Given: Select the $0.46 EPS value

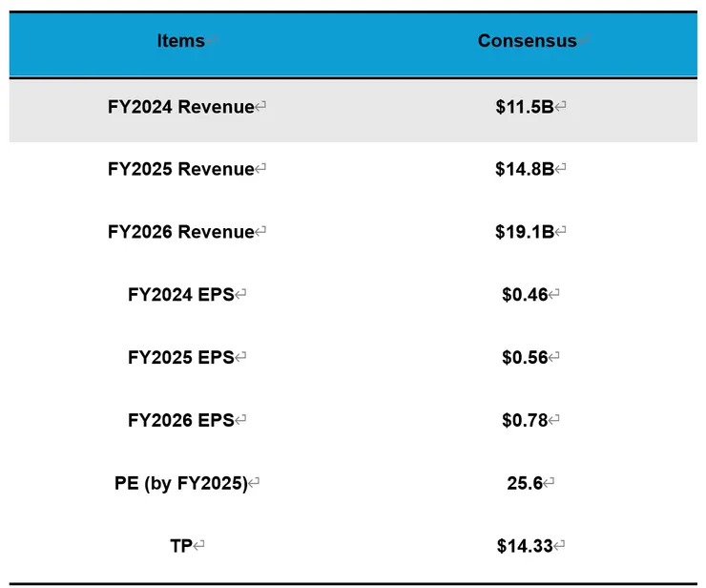Looking at the screenshot, I should [525, 295].
